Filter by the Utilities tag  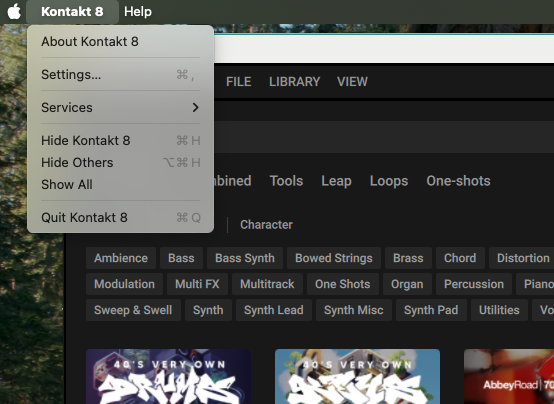[499, 310]
